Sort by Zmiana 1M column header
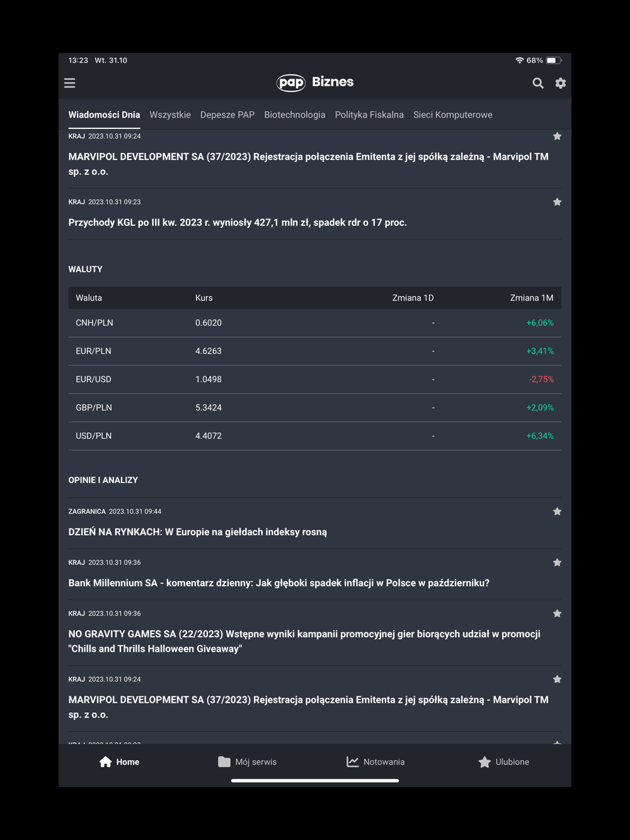This screenshot has width=630, height=840. tap(531, 298)
